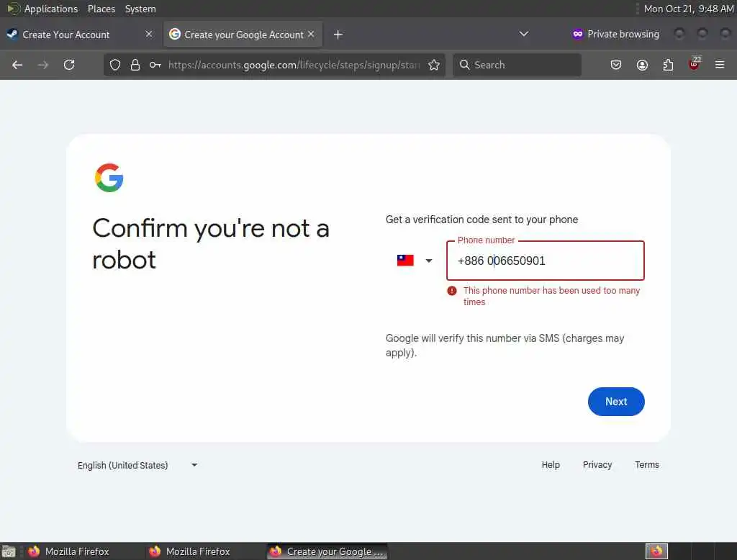This screenshot has height=560, width=737.
Task: Open the Terms link
Action: click(647, 464)
